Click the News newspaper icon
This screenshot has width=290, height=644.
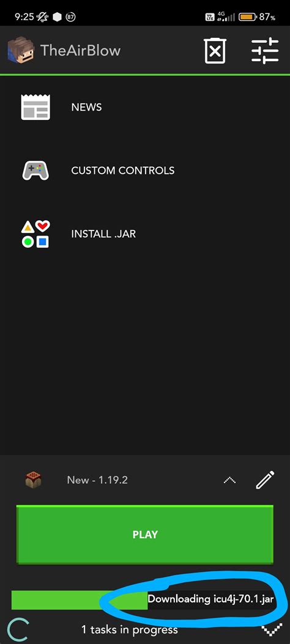coord(35,107)
